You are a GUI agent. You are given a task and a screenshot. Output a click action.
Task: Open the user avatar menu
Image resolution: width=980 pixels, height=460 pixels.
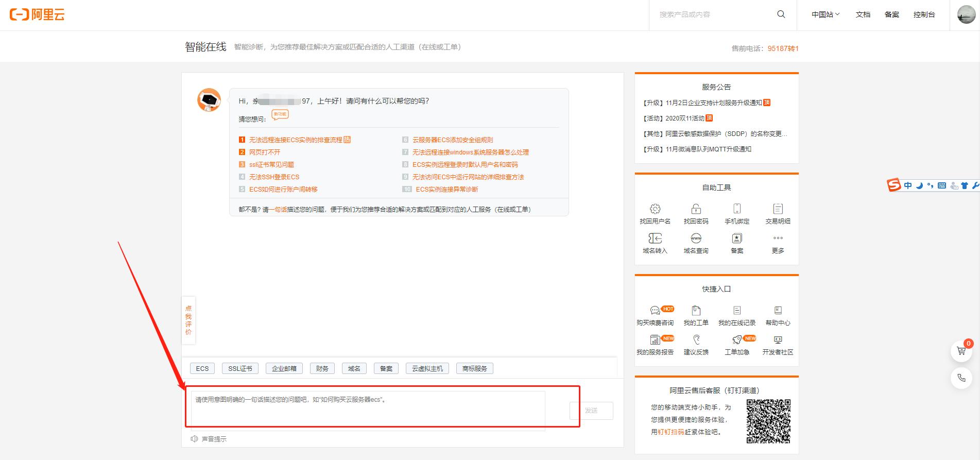point(966,14)
